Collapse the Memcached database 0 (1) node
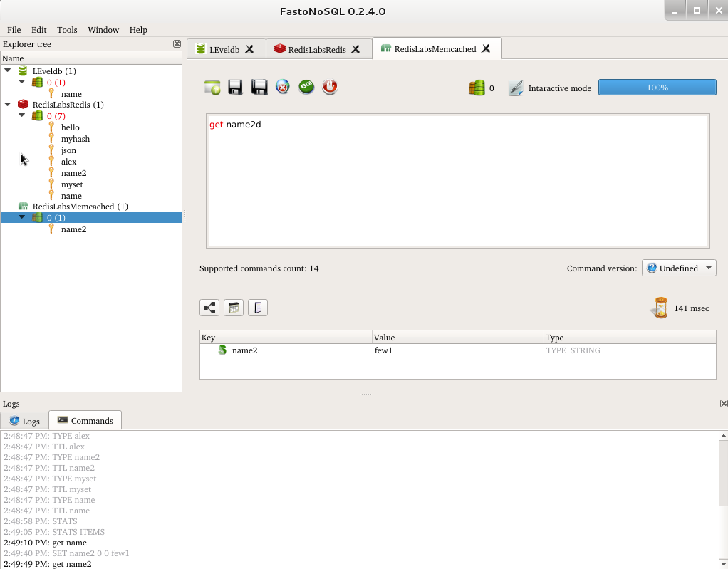Image resolution: width=728 pixels, height=569 pixels. tap(22, 216)
